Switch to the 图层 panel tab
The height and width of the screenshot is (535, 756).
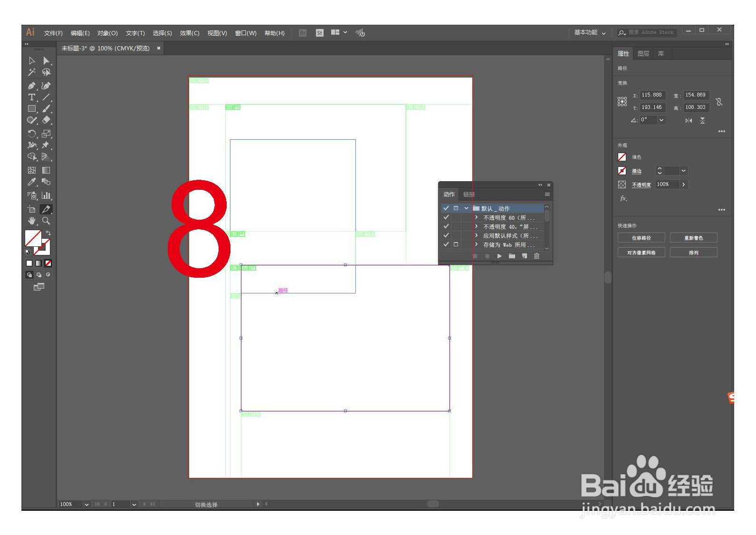643,54
